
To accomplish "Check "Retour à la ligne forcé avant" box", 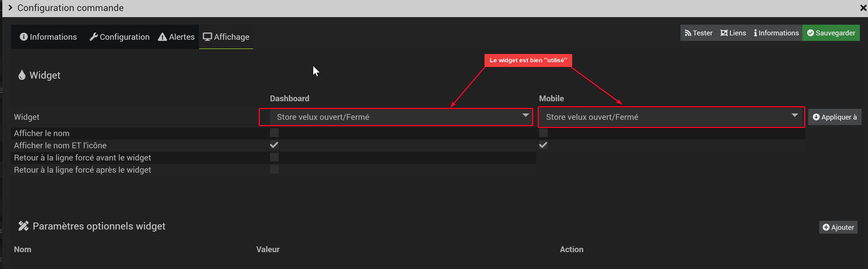I will [274, 157].
